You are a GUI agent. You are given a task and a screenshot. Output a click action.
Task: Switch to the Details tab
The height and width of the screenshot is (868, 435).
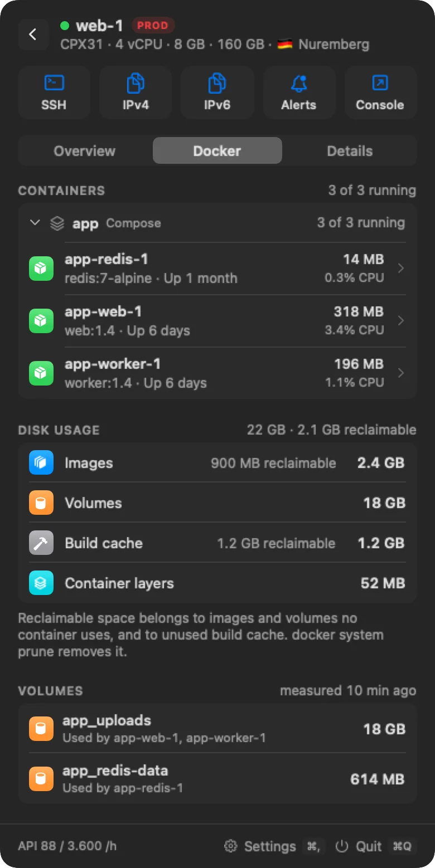(350, 151)
